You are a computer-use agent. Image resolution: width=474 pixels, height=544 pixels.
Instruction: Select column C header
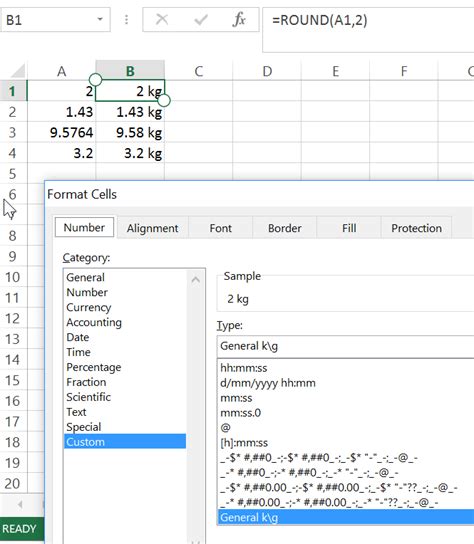click(x=198, y=71)
